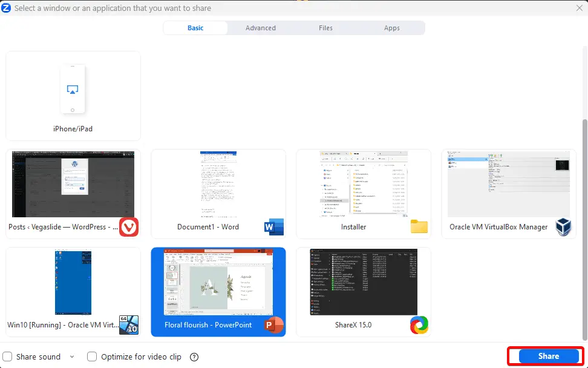Image resolution: width=588 pixels, height=368 pixels.
Task: Select the Posts Vegaslide WordPress window thumbnail
Action: click(x=73, y=184)
